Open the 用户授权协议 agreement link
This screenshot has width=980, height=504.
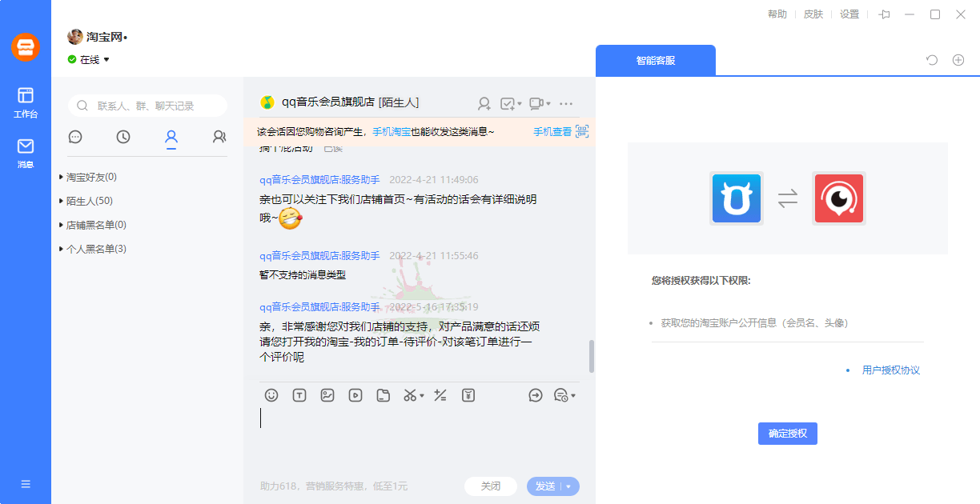pos(891,370)
